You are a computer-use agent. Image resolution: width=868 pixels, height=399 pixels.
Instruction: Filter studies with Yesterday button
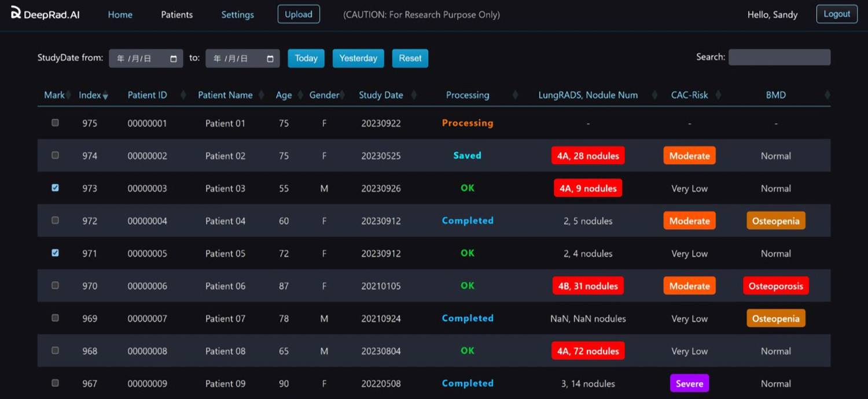[x=358, y=58]
